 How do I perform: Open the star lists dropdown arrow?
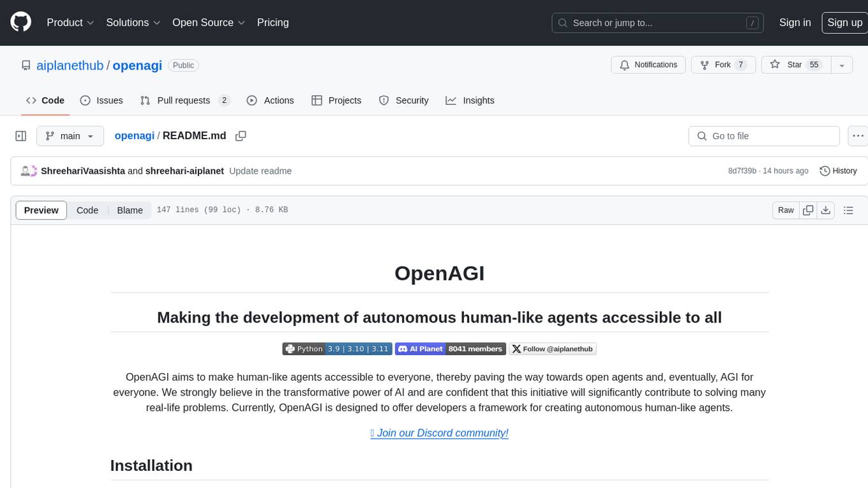(842, 65)
